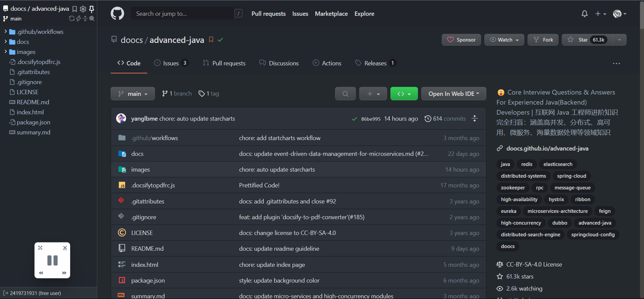The image size is (644, 299).
Task: Click the elasticsearch topic tag
Action: pos(558,164)
